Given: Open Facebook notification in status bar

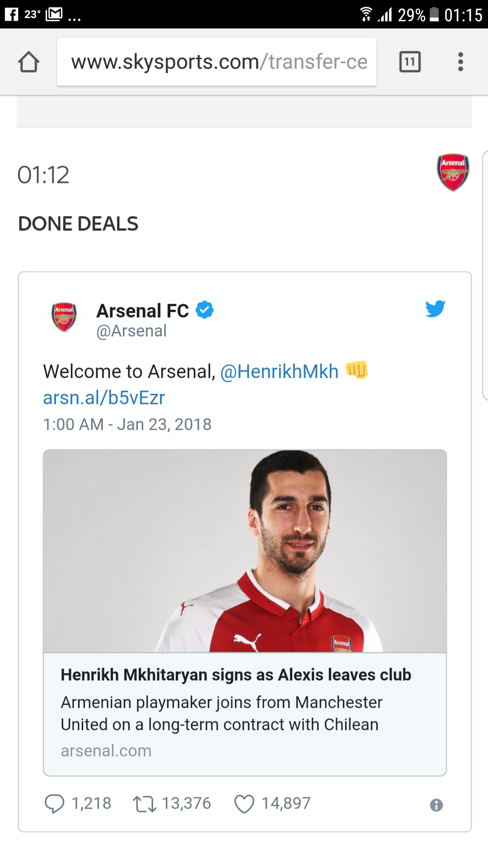Looking at the screenshot, I should click(11, 14).
